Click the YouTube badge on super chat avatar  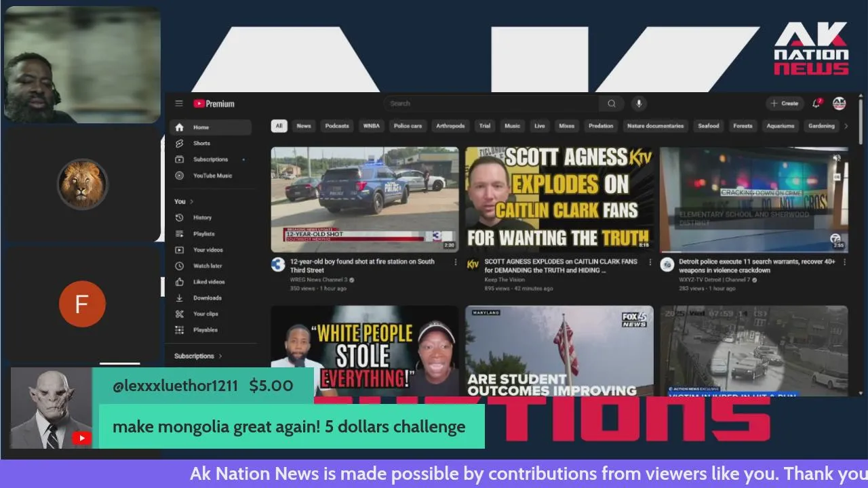(81, 439)
